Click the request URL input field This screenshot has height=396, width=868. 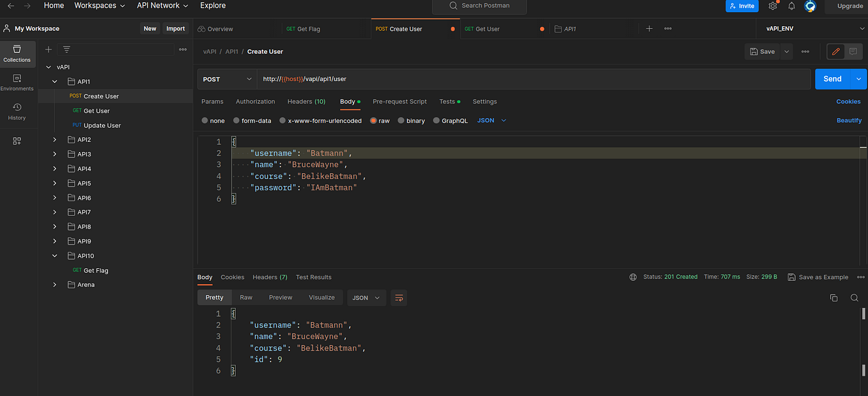[x=447, y=79]
